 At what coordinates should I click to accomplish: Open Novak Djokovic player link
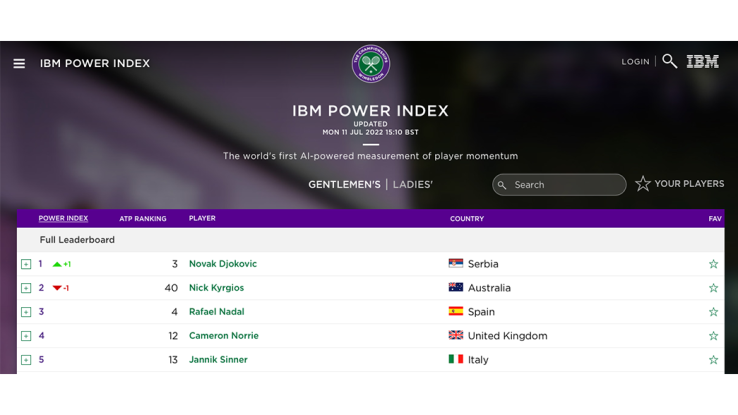pyautogui.click(x=223, y=263)
